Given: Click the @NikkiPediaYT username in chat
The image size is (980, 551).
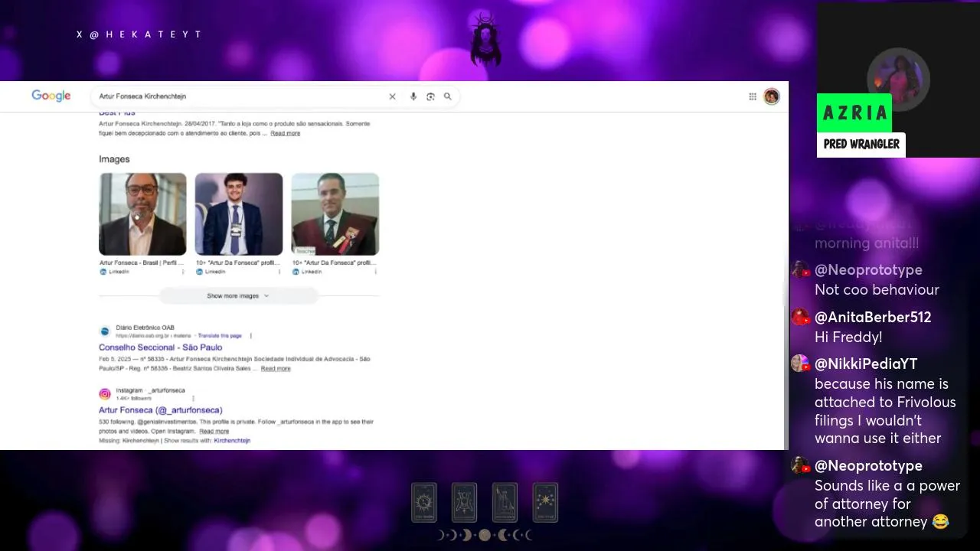Looking at the screenshot, I should (866, 364).
